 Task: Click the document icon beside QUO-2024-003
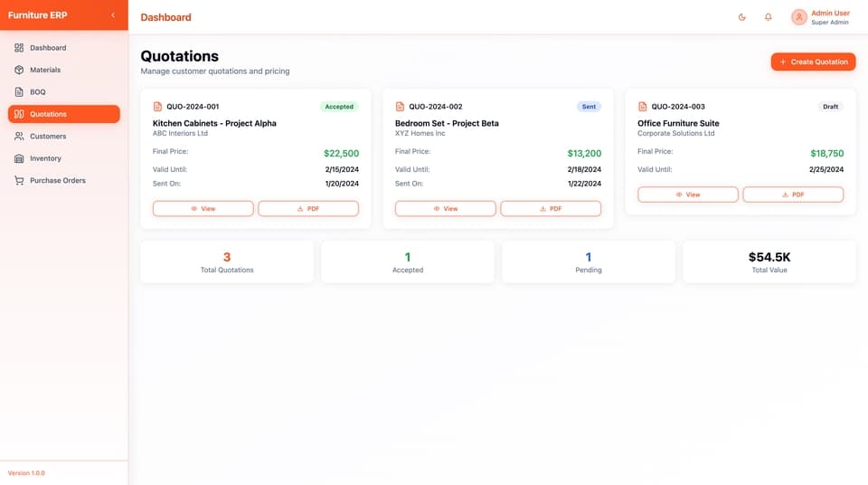[x=643, y=107]
